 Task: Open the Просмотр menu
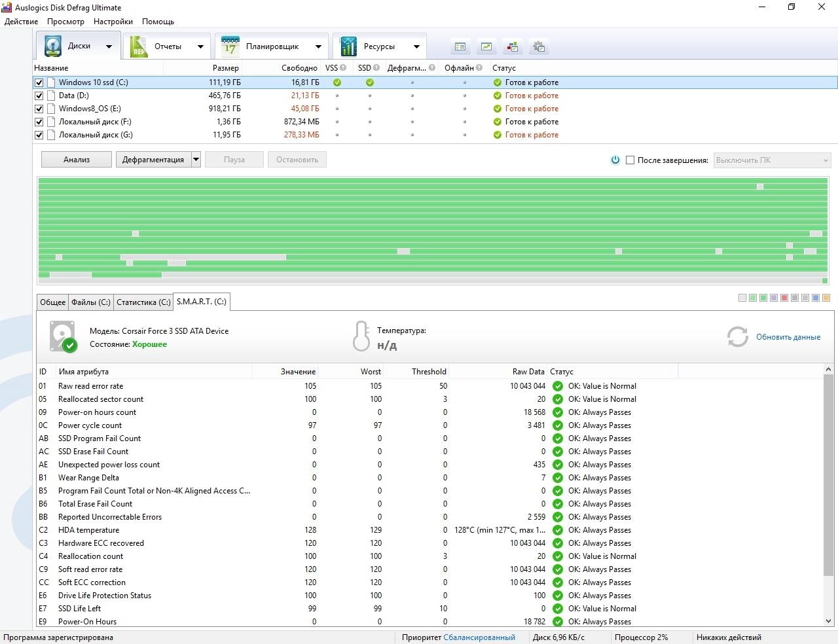65,22
